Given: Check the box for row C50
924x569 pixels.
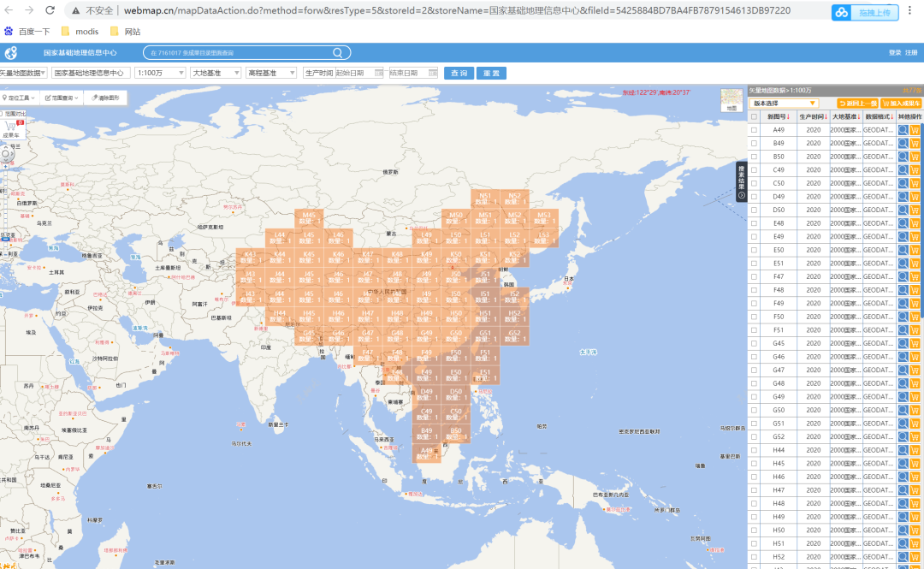Looking at the screenshot, I should (754, 183).
